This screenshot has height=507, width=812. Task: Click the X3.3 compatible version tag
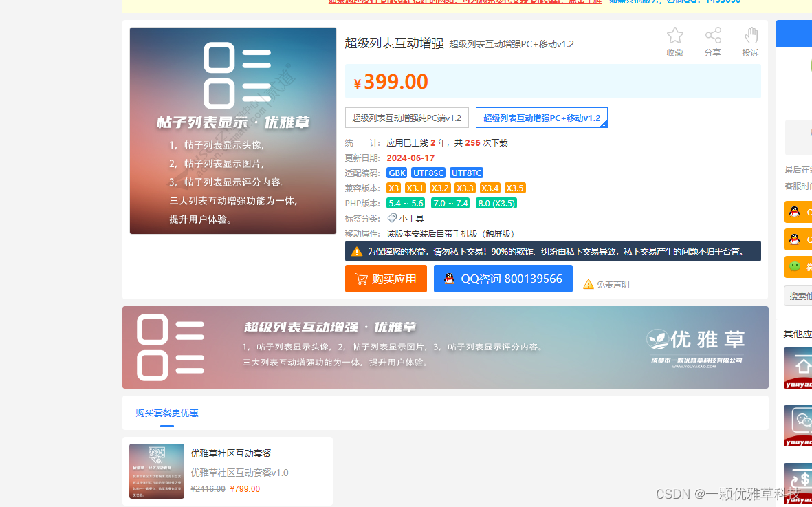(465, 188)
